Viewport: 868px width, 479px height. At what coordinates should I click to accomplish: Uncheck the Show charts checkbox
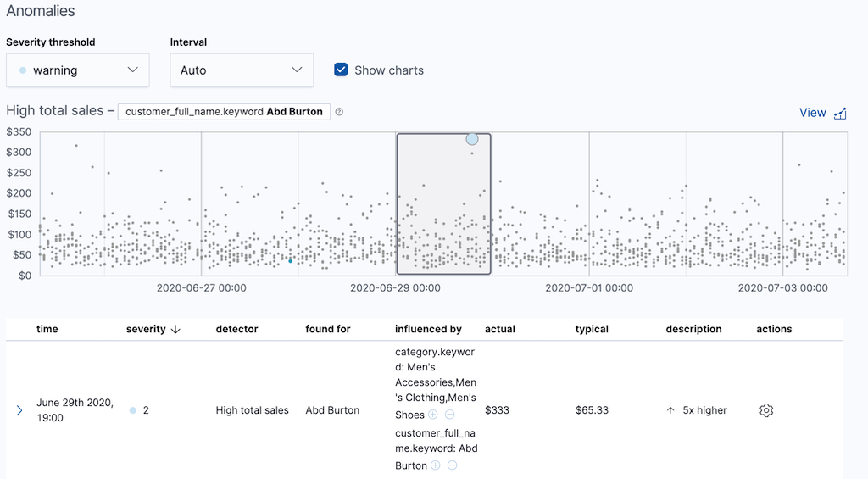click(x=341, y=70)
